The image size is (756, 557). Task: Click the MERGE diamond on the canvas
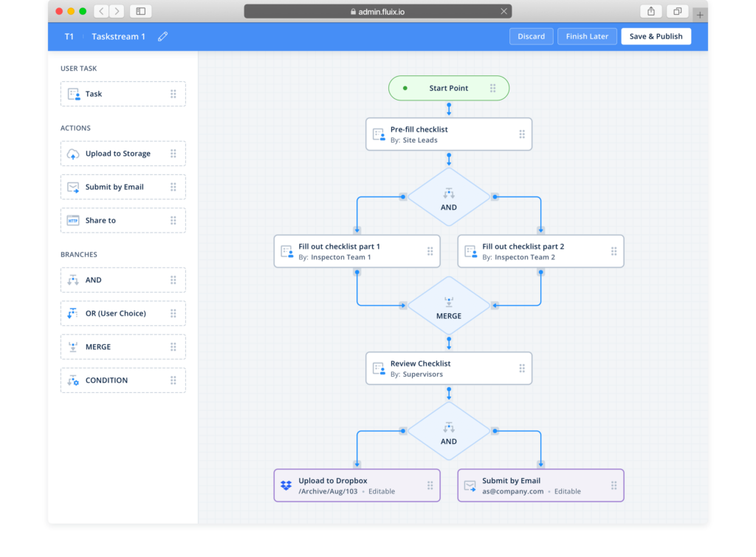[449, 306]
